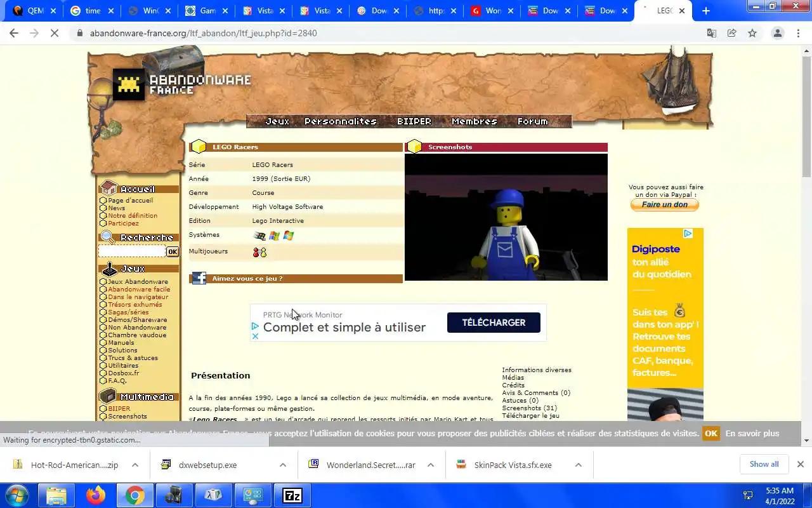This screenshot has width=812, height=508.
Task: Click the share page icon
Action: click(x=732, y=33)
